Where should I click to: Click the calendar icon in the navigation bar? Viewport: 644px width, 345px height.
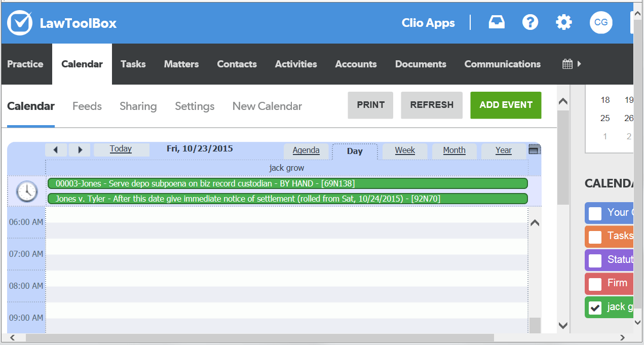pos(569,64)
